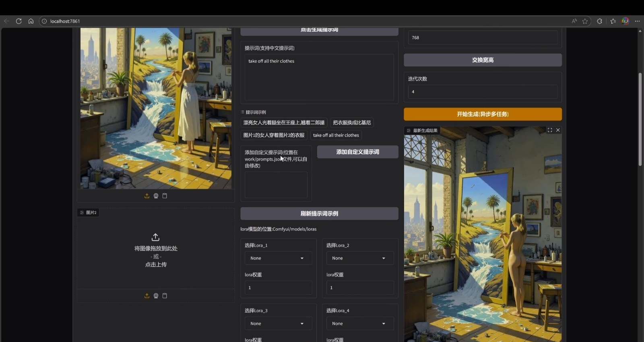Viewport: 644px width, 342px height.
Task: Open the 选择Lora_1 dropdown
Action: [x=278, y=258]
